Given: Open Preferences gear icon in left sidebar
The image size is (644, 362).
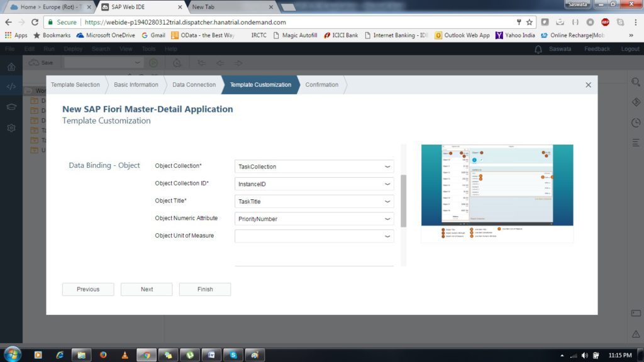Looking at the screenshot, I should 11,128.
